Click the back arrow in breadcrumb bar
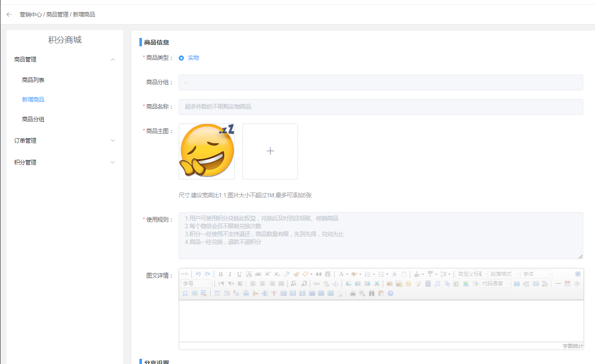595x364 pixels. [x=9, y=14]
